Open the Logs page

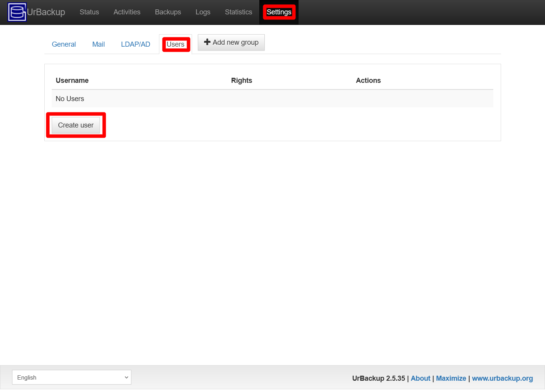tap(203, 12)
